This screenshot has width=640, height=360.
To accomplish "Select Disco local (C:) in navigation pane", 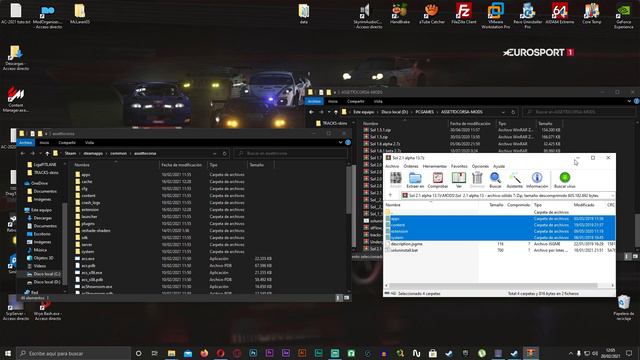I will coord(47,274).
